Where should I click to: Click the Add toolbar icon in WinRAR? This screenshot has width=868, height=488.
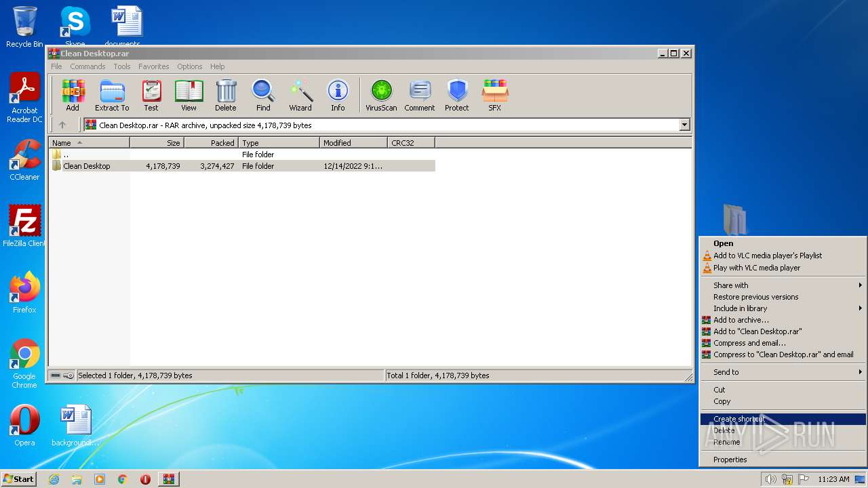point(73,95)
